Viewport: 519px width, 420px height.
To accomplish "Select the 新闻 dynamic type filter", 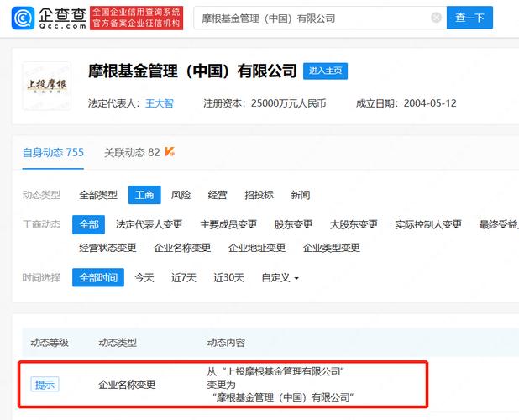I will click(x=300, y=195).
